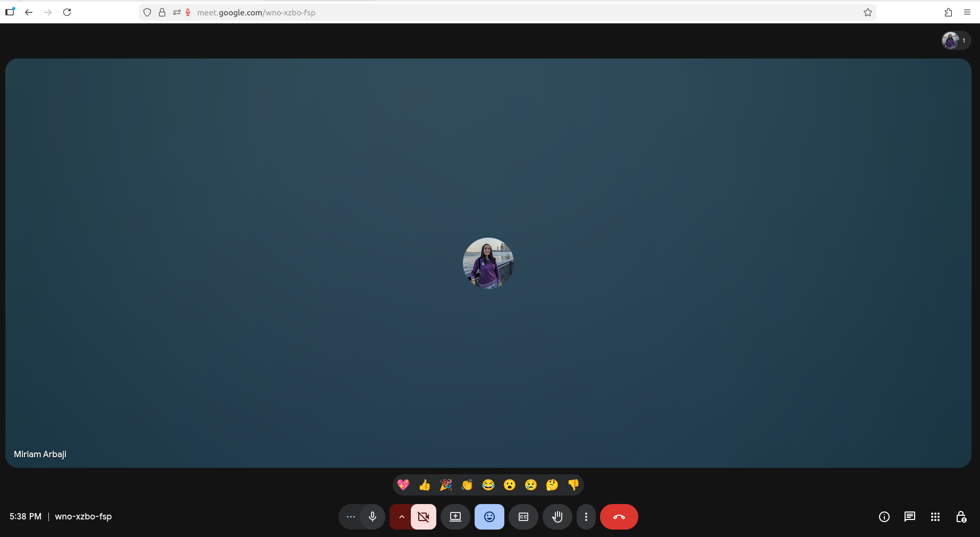Open the participants list in top corner
980x537 pixels.
pyautogui.click(x=956, y=40)
